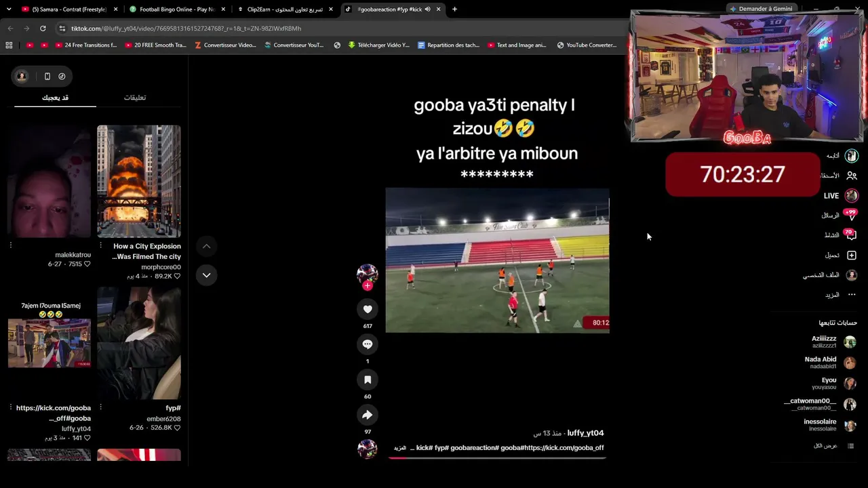The image size is (868, 488).
Task: Open the Profile avatar in TikTok sidebar
Action: tap(852, 275)
